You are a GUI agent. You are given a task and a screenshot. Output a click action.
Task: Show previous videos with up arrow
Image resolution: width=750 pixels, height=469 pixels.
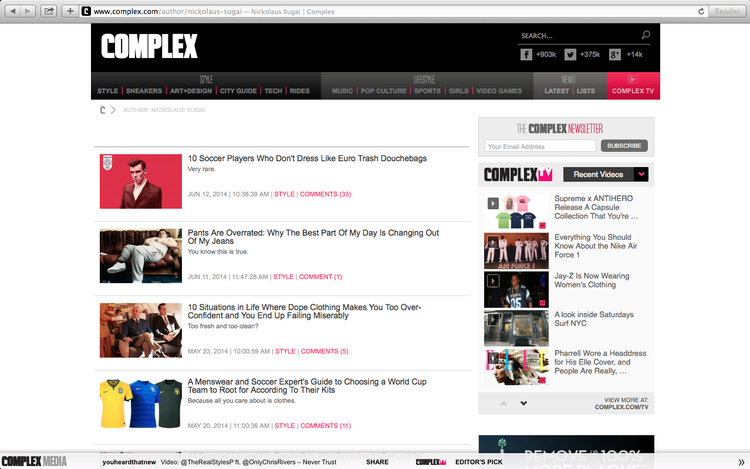coord(504,404)
